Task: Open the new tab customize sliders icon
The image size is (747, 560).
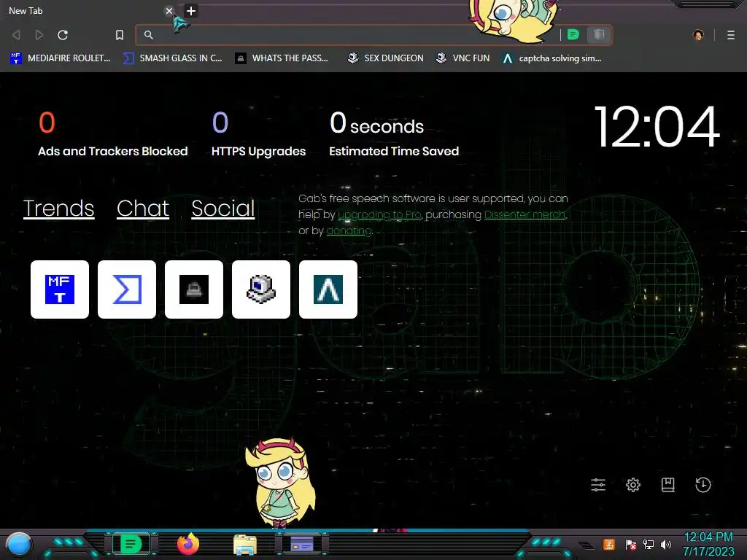Action: (x=598, y=485)
